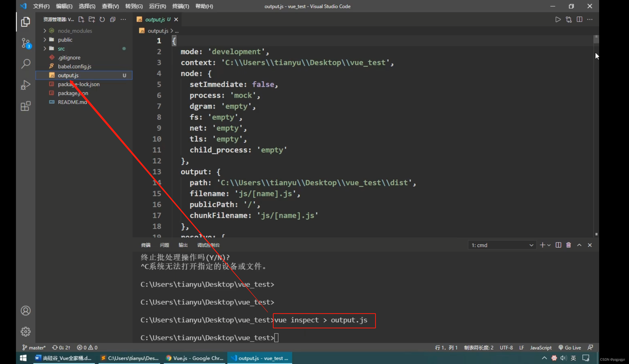Show errors and warnings count
The width and height of the screenshot is (629, 364).
coord(87,348)
